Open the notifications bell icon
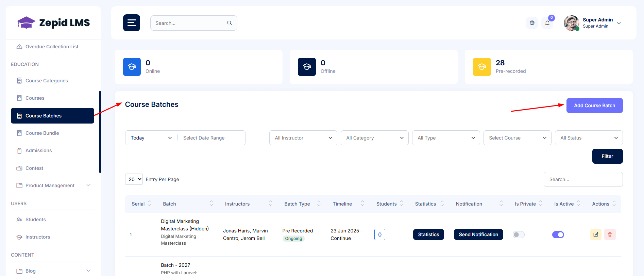Screen dimensions: 644x276 pos(547,23)
